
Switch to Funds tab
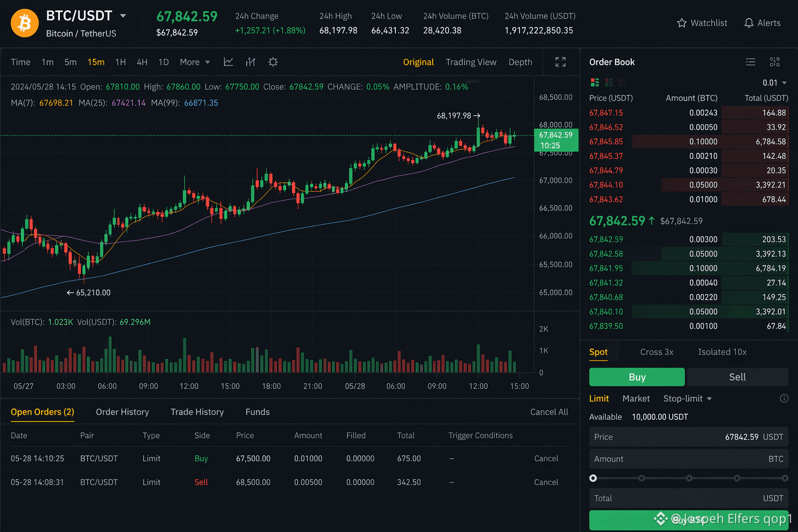click(x=258, y=412)
